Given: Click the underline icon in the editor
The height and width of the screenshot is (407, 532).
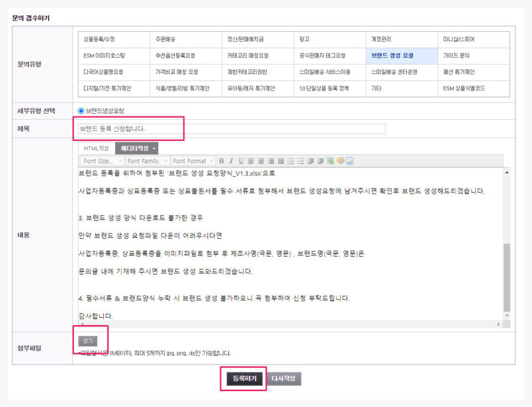Looking at the screenshot, I should (x=241, y=161).
